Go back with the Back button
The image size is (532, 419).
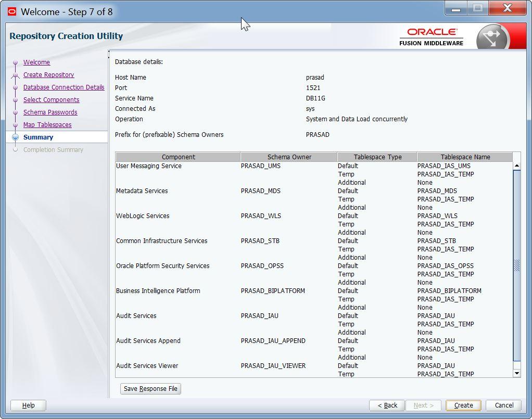tap(387, 405)
